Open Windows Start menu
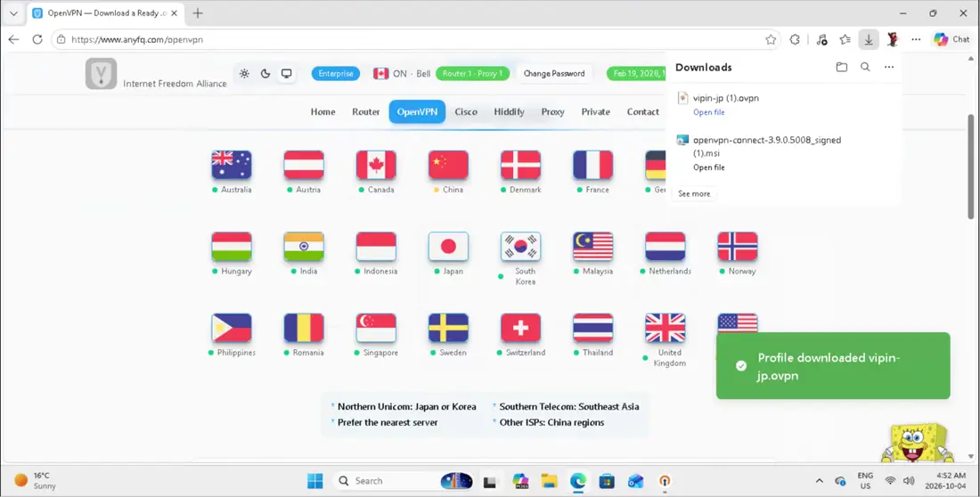Screen dimensions: 980x497 click(315, 481)
